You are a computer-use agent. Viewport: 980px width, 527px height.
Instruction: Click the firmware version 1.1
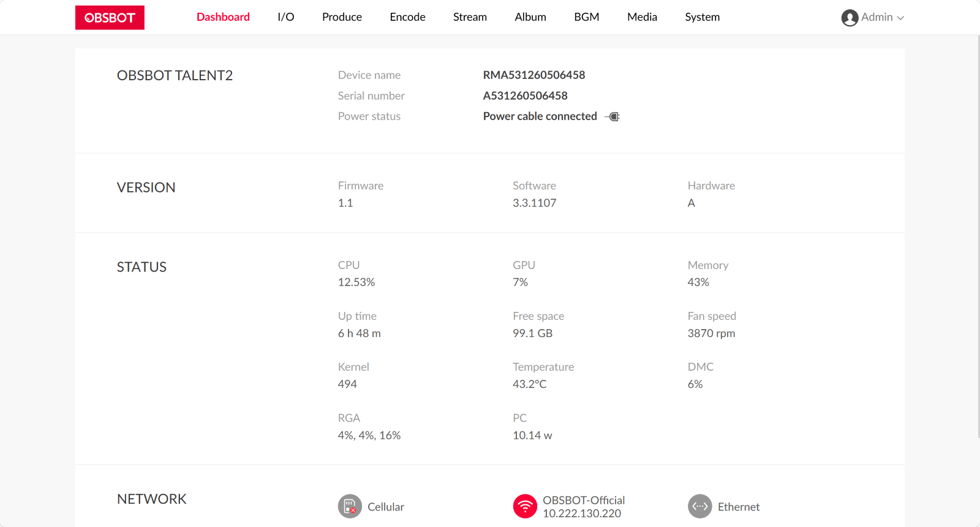tap(345, 203)
